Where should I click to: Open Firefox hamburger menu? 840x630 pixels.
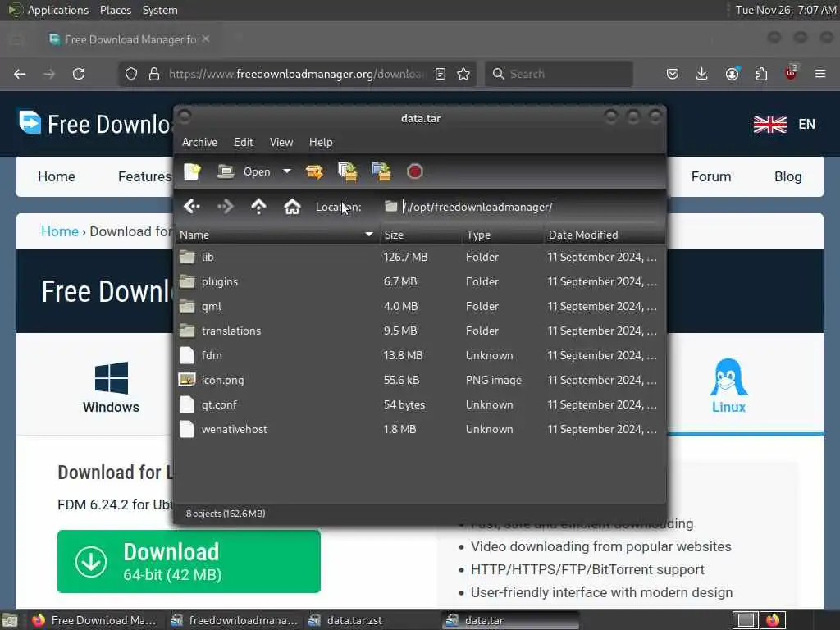pos(820,74)
